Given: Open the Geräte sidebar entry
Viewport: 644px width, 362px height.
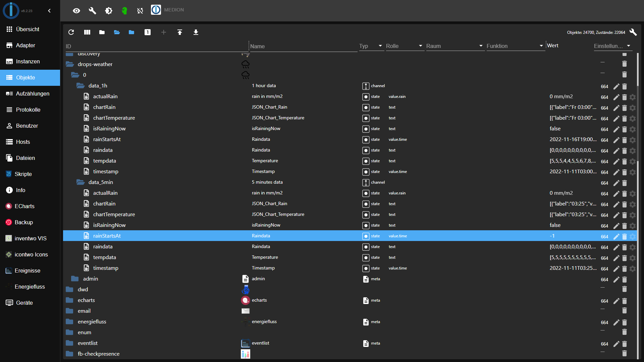Looking at the screenshot, I should pos(30,303).
